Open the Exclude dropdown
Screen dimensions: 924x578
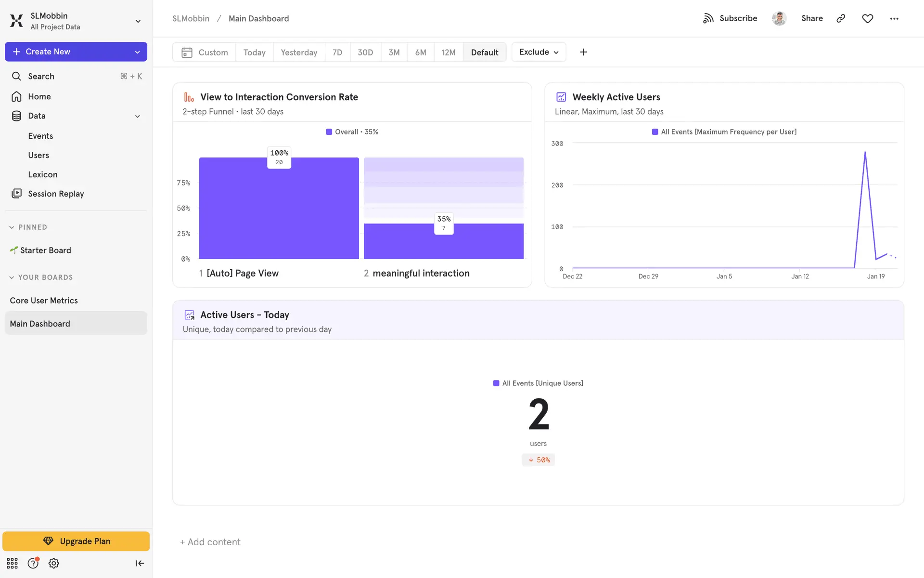539,52
